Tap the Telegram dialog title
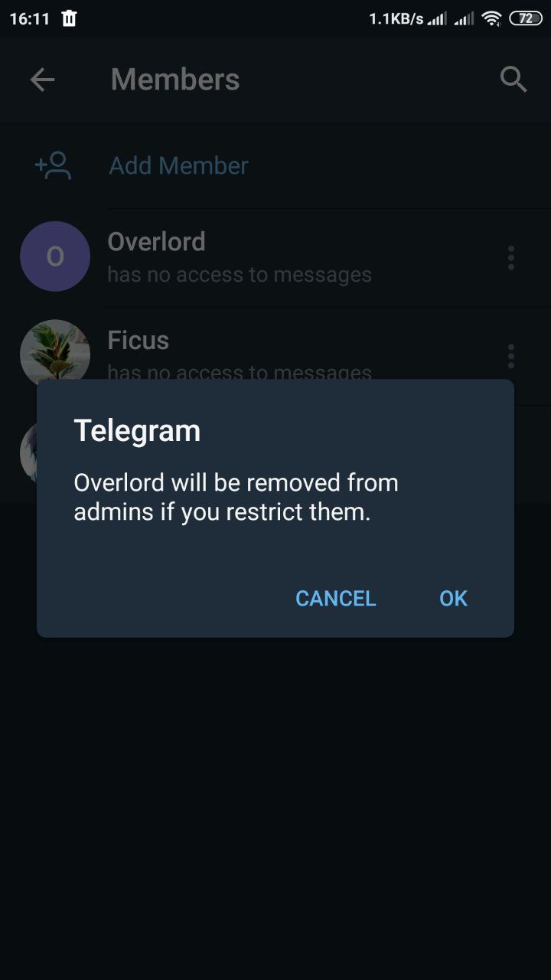This screenshot has width=551, height=980. tap(137, 431)
